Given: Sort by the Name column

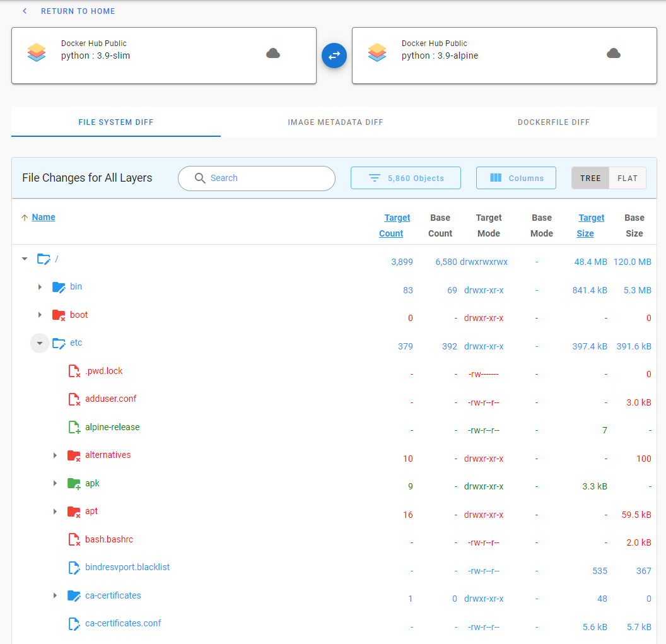Looking at the screenshot, I should pos(44,217).
